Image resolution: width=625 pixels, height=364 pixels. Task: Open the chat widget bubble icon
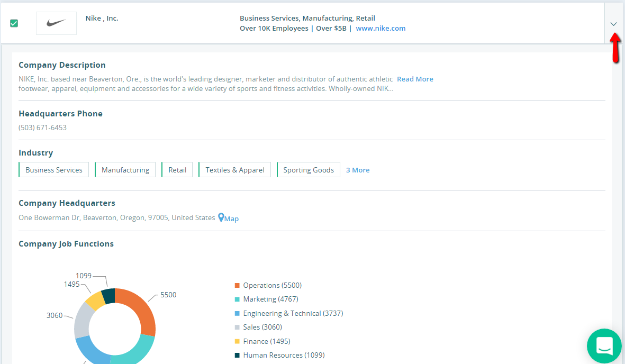click(604, 345)
